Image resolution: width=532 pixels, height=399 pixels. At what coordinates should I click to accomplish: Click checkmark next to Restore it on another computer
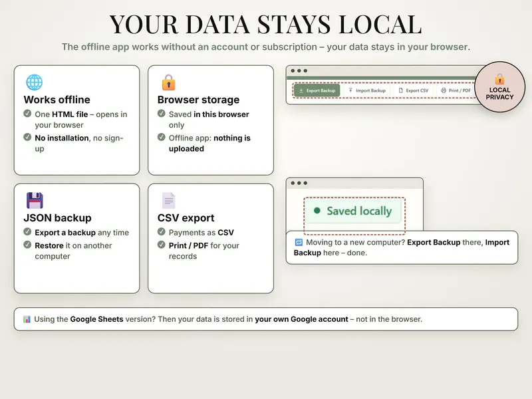(27, 245)
